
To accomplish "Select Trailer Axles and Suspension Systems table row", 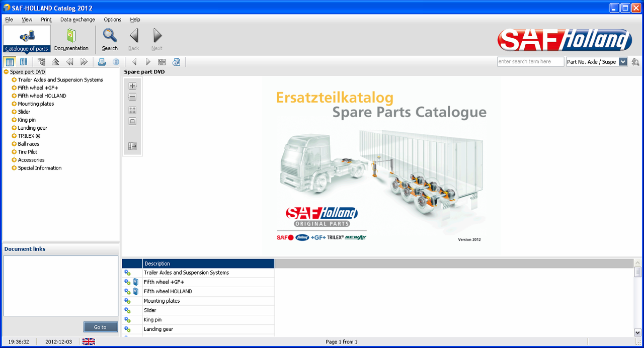I will (198, 273).
